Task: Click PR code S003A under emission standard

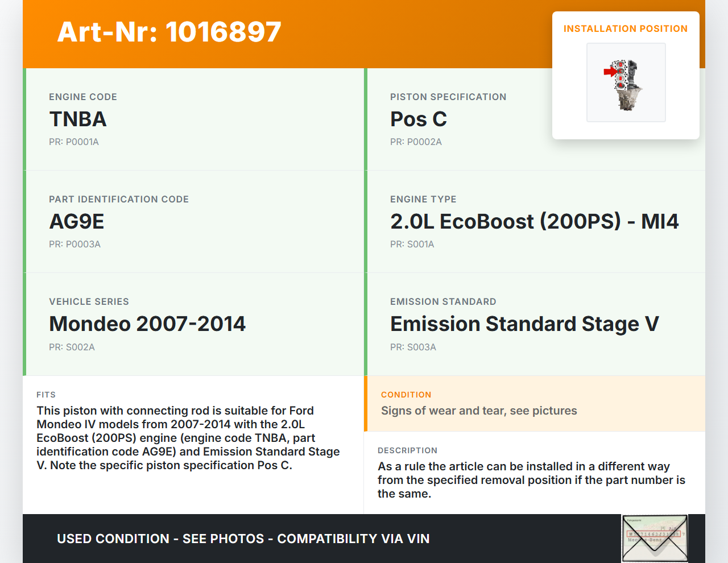Action: [413, 347]
